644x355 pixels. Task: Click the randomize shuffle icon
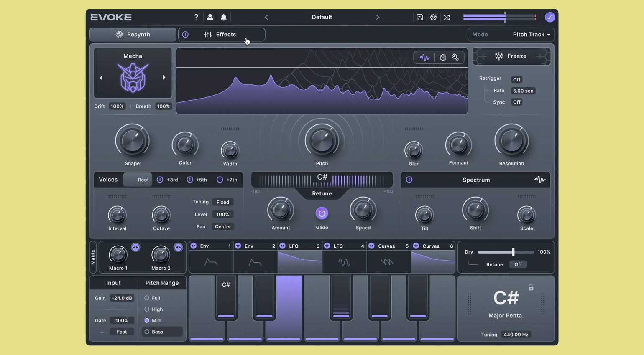pos(447,17)
